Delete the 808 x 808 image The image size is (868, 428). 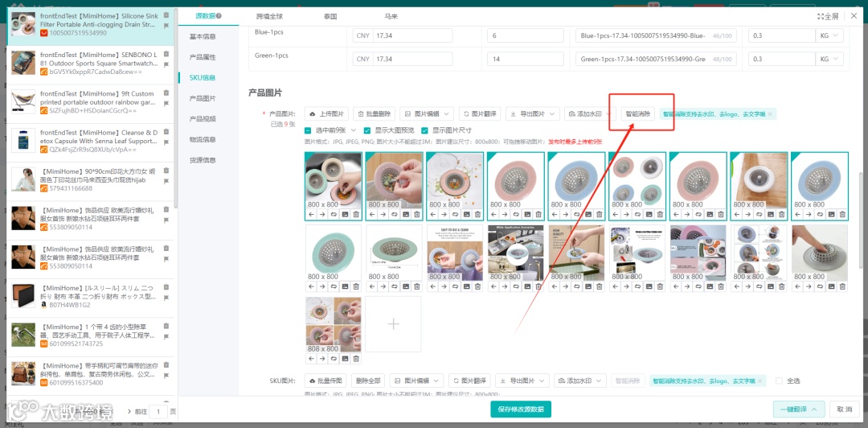click(x=356, y=359)
